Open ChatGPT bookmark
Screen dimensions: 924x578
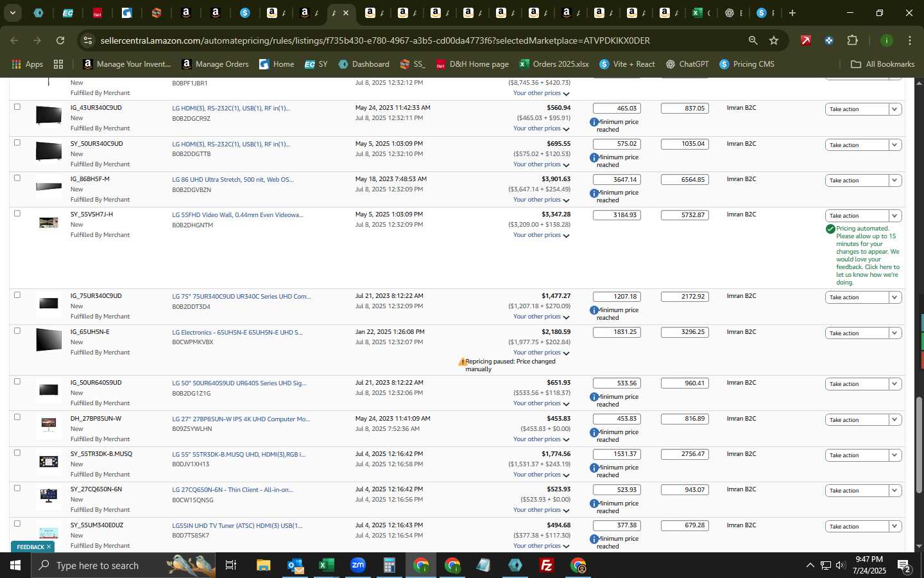687,64
